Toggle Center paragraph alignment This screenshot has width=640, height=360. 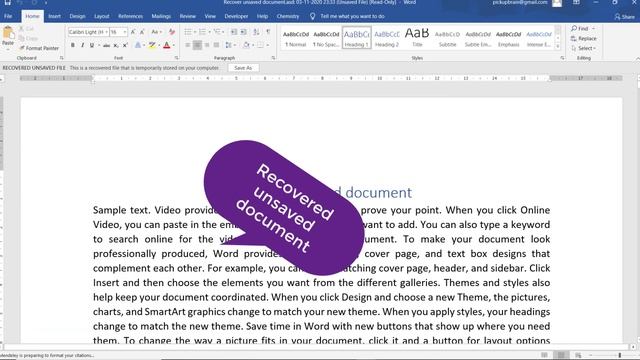click(x=197, y=45)
